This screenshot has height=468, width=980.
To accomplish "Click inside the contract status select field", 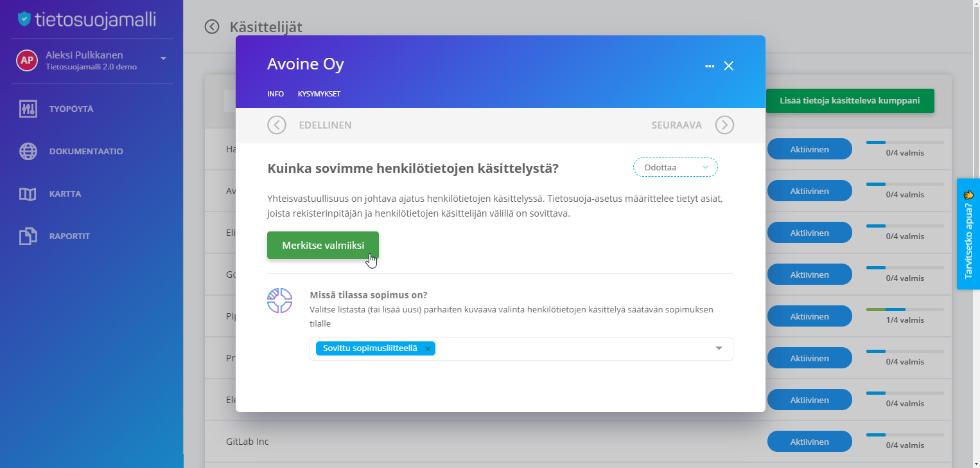I will [521, 349].
